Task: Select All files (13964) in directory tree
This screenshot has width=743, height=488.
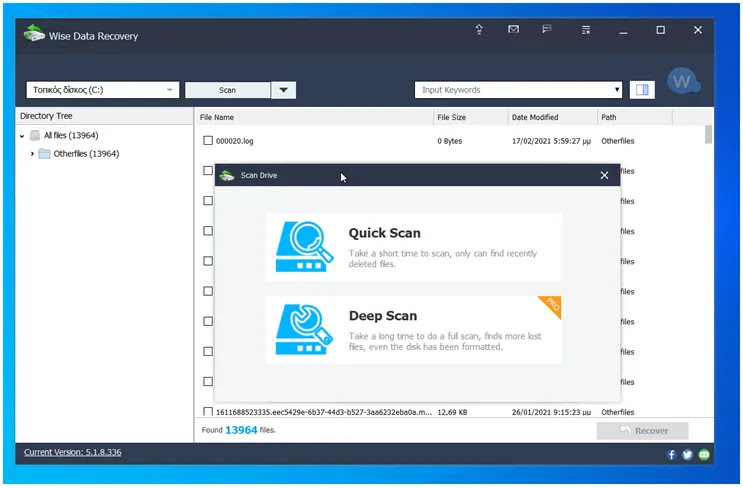Action: click(x=71, y=136)
